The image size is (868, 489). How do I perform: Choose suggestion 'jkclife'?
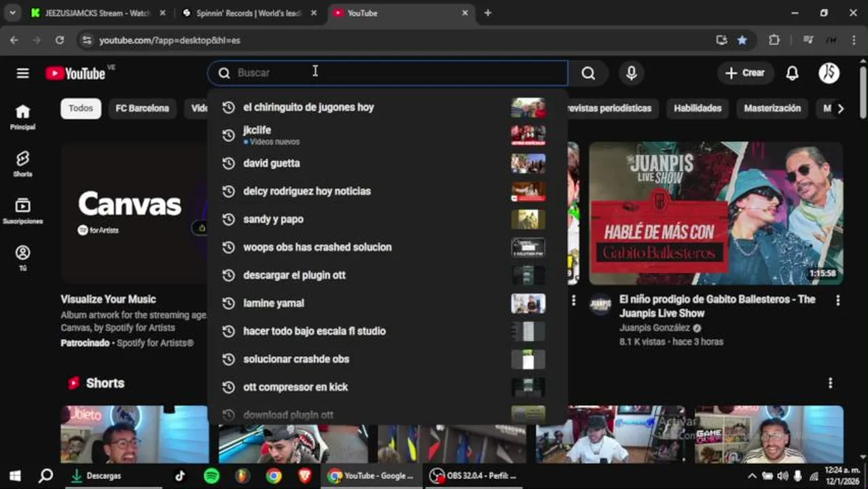[387, 135]
